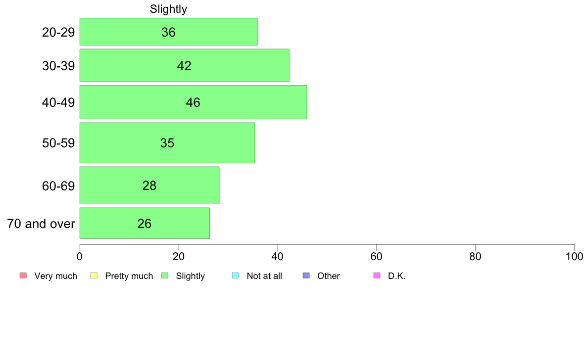Click the Not at all legend label
This screenshot has height=364, width=588.
click(264, 276)
